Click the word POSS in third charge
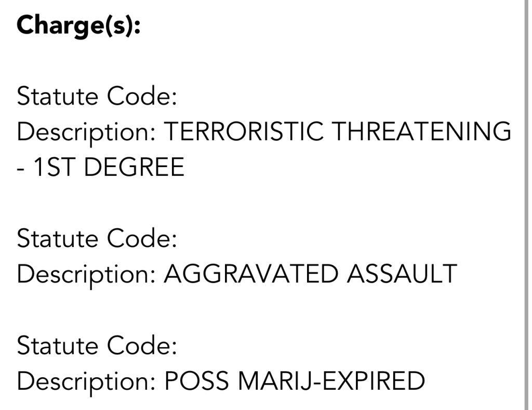532x410 pixels. click(x=196, y=381)
